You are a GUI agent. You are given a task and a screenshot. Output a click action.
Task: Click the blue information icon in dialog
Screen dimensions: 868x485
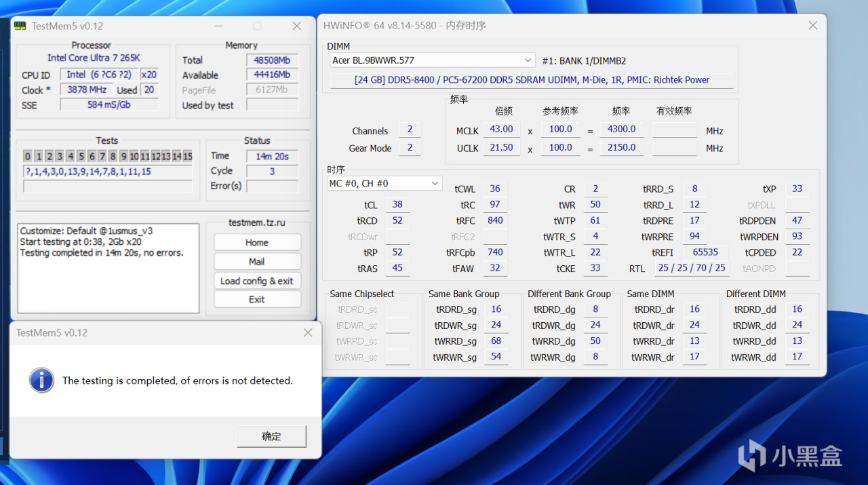[x=41, y=380]
